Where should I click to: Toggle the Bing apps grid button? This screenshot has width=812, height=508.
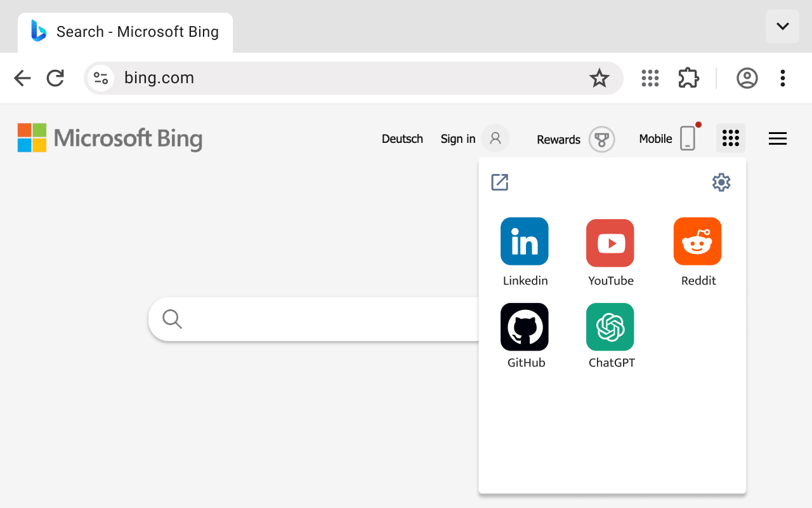click(731, 138)
